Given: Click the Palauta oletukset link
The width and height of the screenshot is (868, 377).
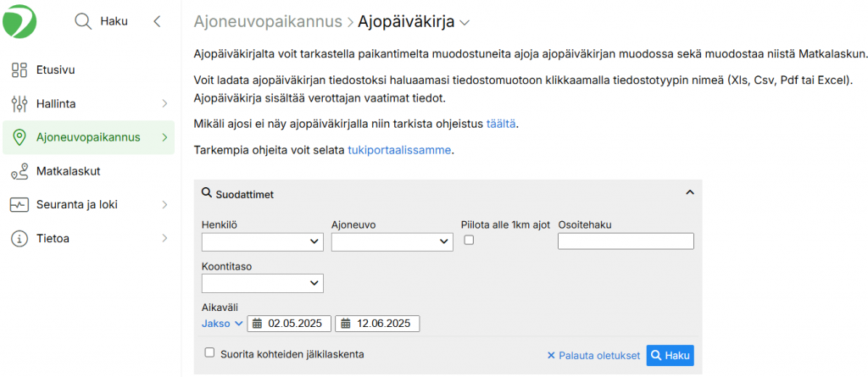Looking at the screenshot, I should point(593,356).
